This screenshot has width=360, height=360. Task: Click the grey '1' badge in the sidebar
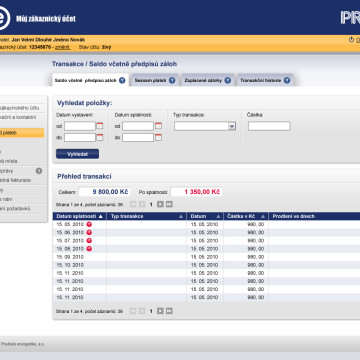coord(39,171)
